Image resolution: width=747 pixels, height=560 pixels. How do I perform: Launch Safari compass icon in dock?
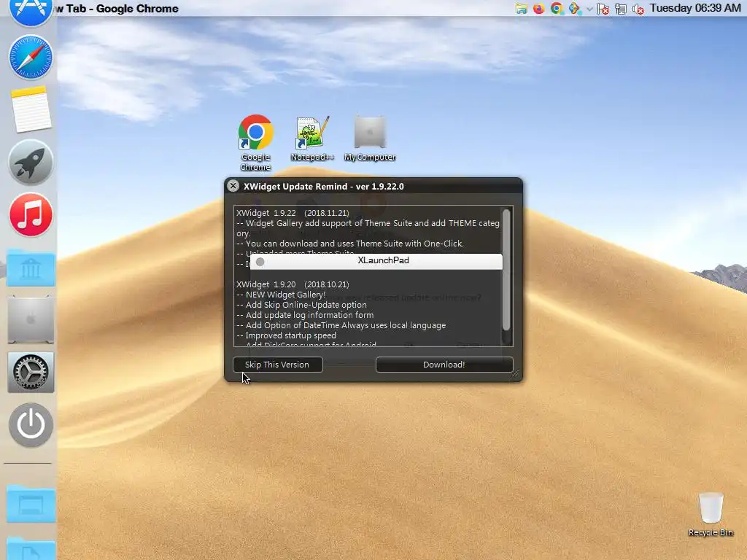click(31, 57)
